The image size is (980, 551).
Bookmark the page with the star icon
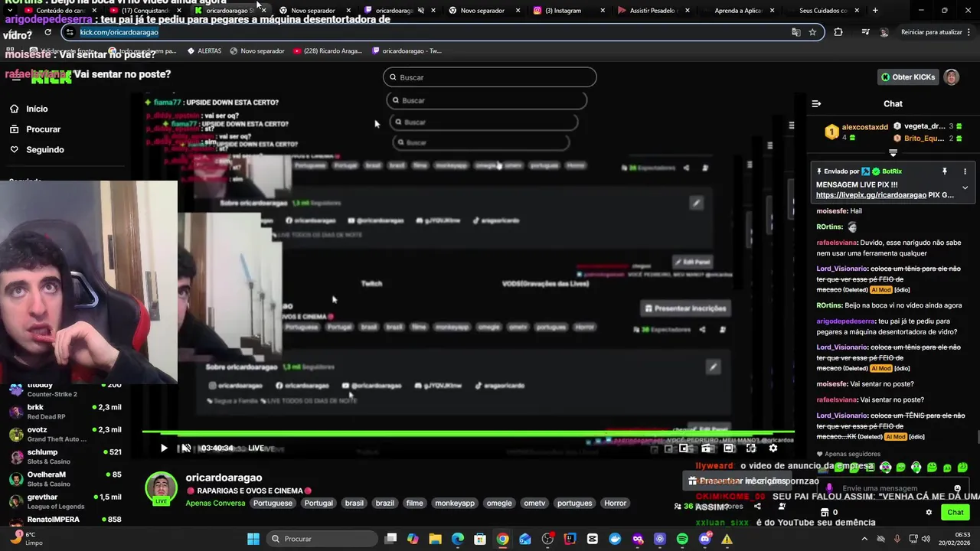tap(812, 32)
